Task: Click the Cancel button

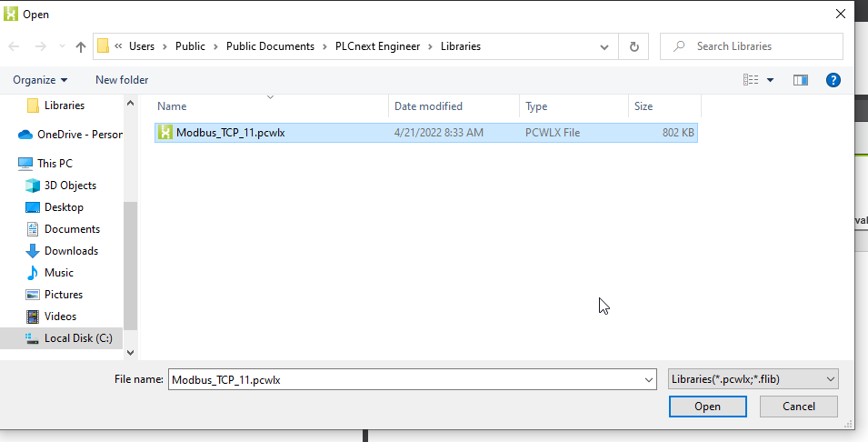Action: [798, 407]
